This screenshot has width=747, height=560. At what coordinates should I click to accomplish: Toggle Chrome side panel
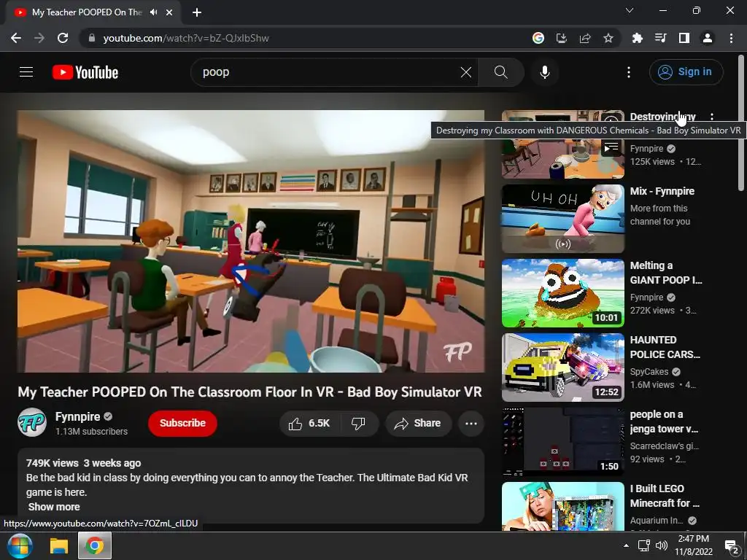pyautogui.click(x=684, y=38)
